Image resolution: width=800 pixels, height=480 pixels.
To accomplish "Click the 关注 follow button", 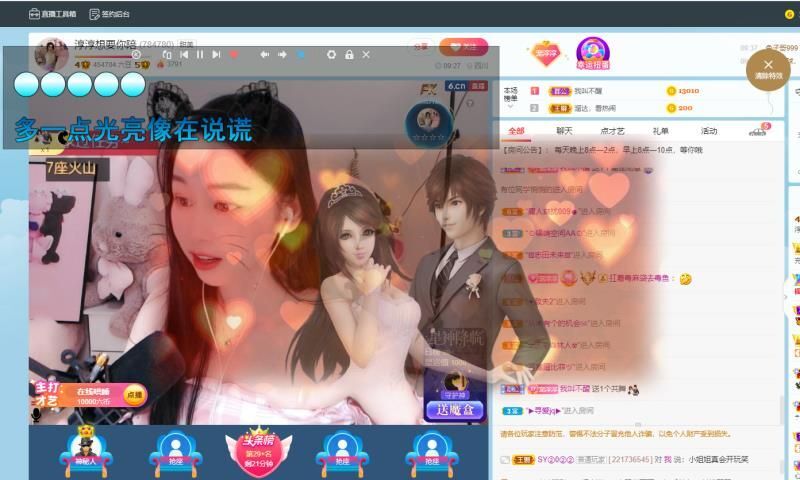I will point(463,47).
